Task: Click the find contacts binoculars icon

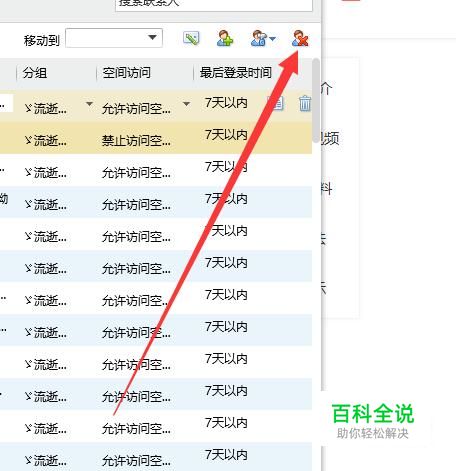Action: click(x=259, y=38)
